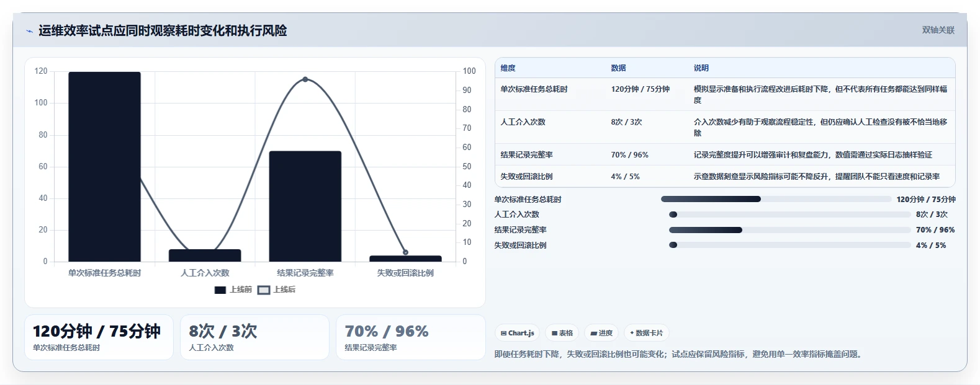Screen dimensions: 980x385
Task: Click the 结果记录完整率 progress bar
Action: click(789, 230)
